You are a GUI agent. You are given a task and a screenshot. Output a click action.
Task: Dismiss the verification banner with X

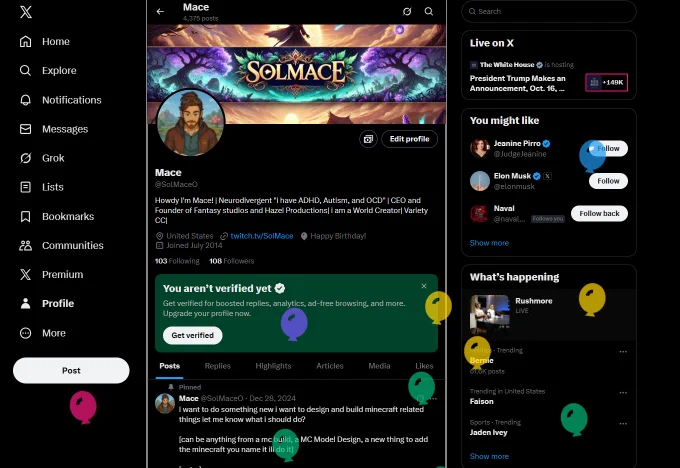[424, 286]
